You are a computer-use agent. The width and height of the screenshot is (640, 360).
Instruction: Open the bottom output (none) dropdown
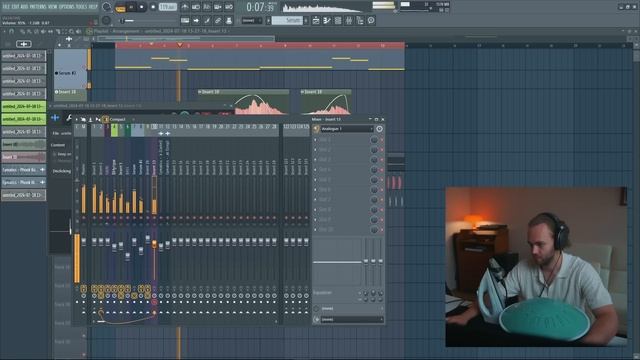tap(351, 320)
